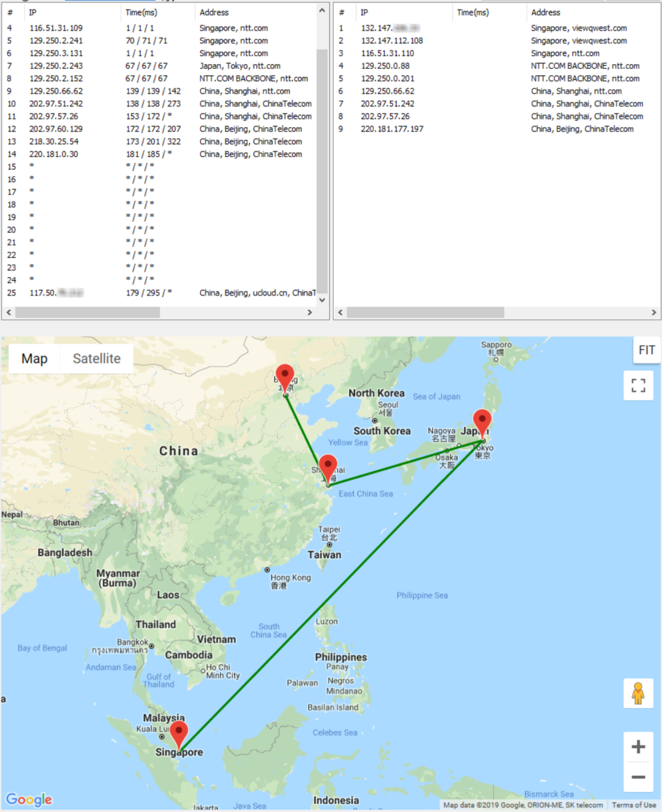Select left row with IP 218.30.25.54
Image resolution: width=662 pixels, height=812 pixels.
(160, 142)
